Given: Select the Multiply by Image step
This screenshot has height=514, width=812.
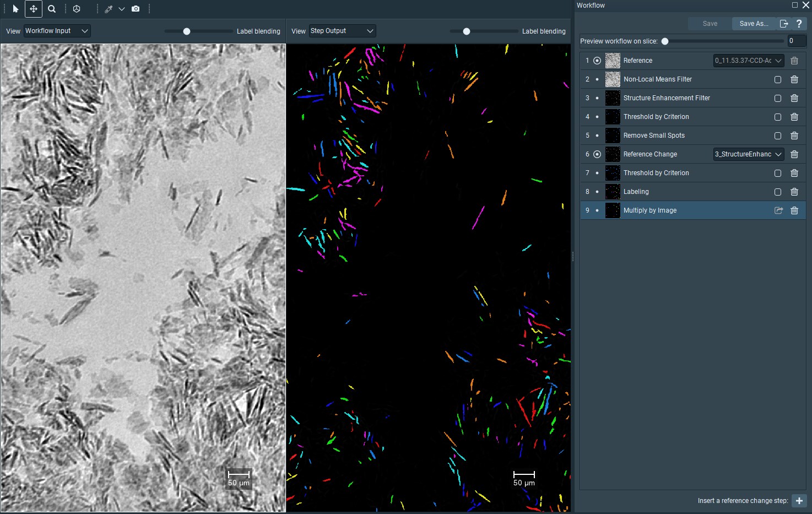Looking at the screenshot, I should (650, 210).
